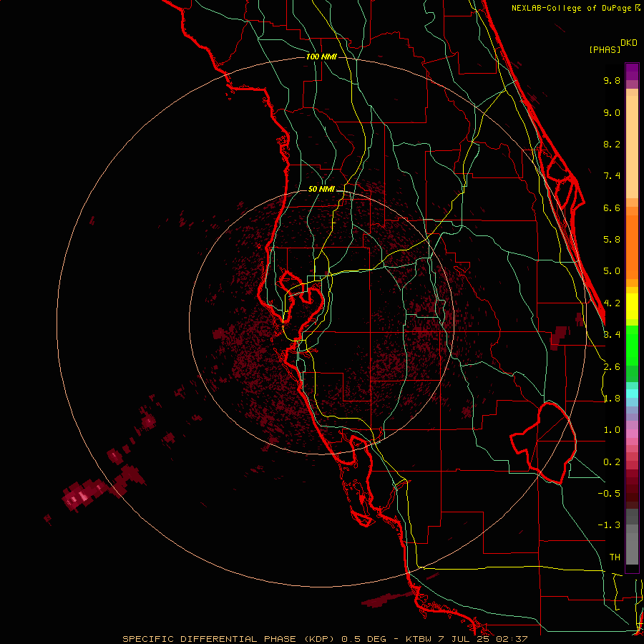Click the 9.0 value on color scale

tap(612, 112)
